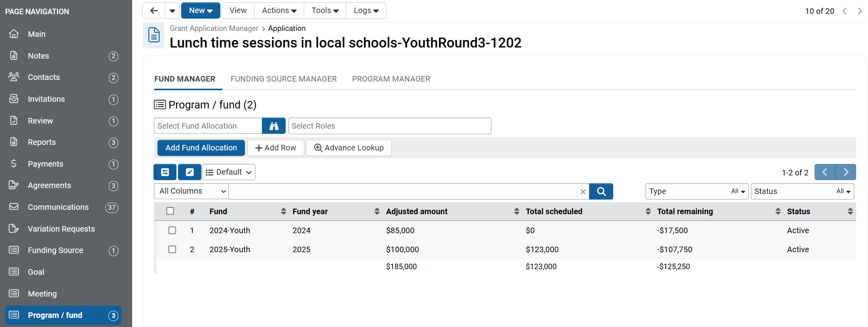Click the blue search magnifier button
The height and width of the screenshot is (327, 868).
coord(601,192)
